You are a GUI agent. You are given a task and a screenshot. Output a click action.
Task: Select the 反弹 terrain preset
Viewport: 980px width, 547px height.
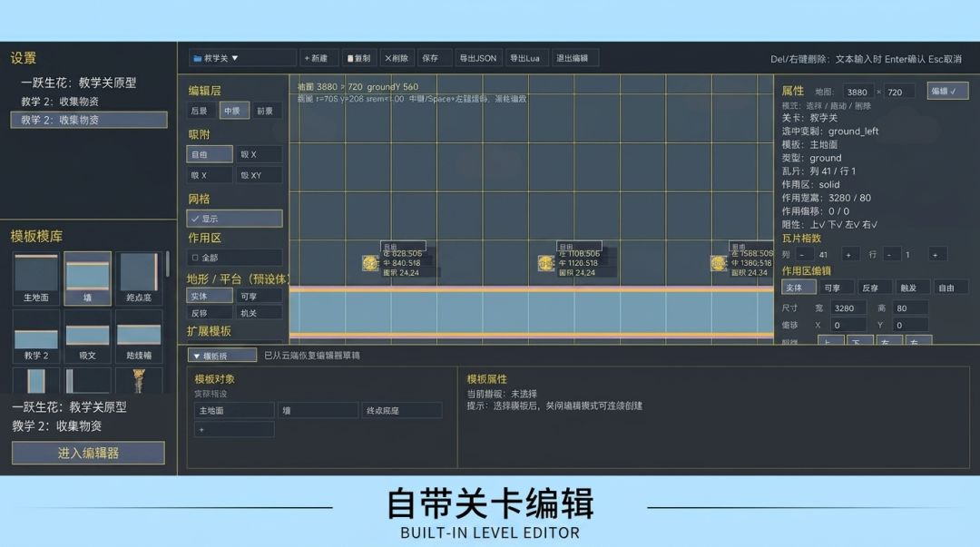pyautogui.click(x=210, y=313)
